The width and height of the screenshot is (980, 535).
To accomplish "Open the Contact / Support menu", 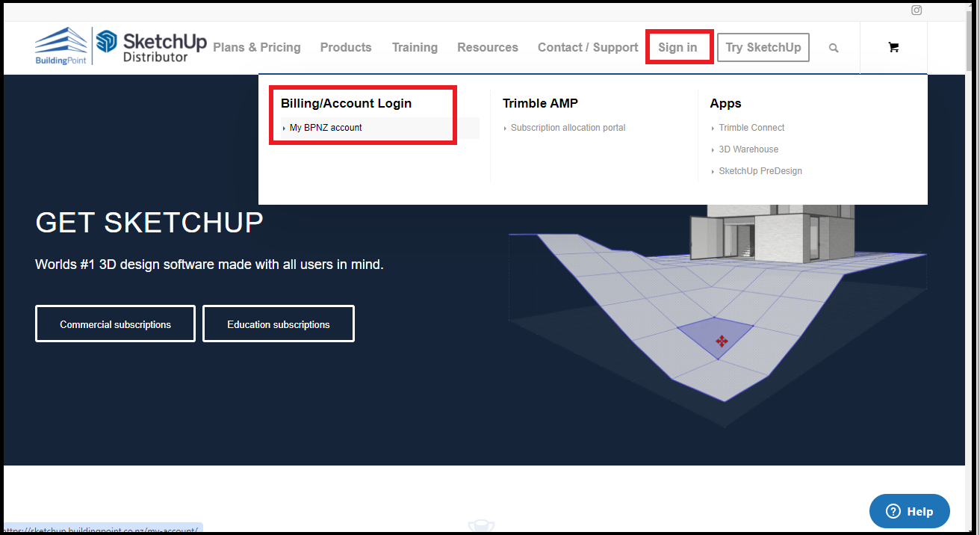I will 588,47.
